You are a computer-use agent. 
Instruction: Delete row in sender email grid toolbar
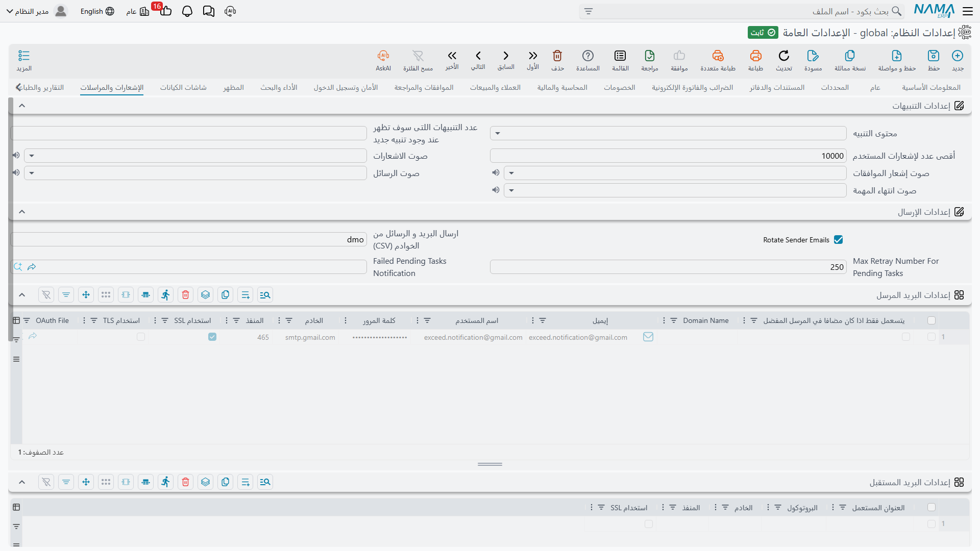pos(185,295)
